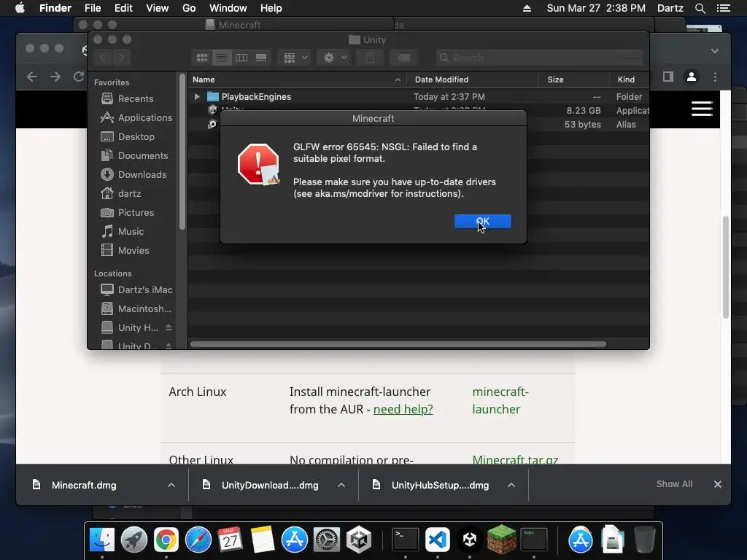Select Downloads in Finder sidebar
747x560 pixels.
coord(133,175)
